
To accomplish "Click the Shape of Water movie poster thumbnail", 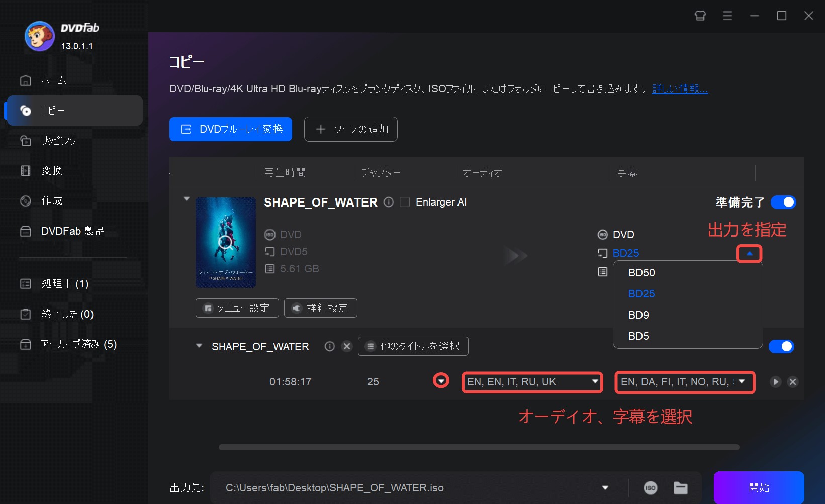I will pos(226,243).
